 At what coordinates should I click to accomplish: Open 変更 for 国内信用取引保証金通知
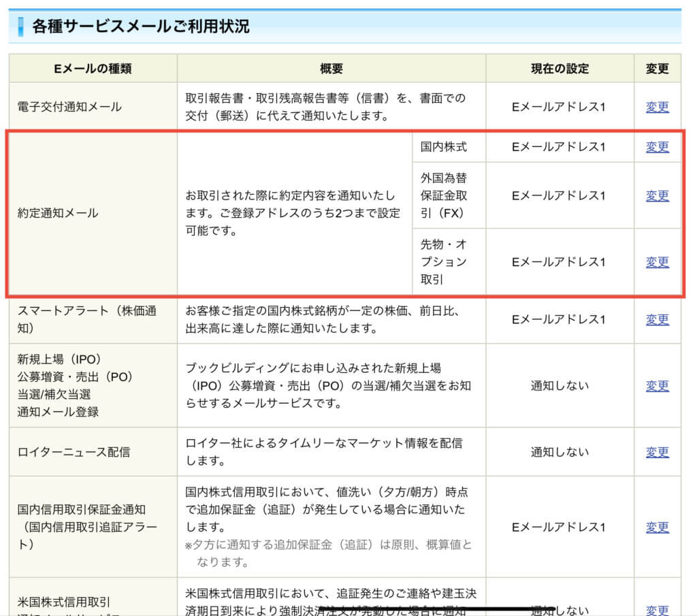click(x=657, y=528)
